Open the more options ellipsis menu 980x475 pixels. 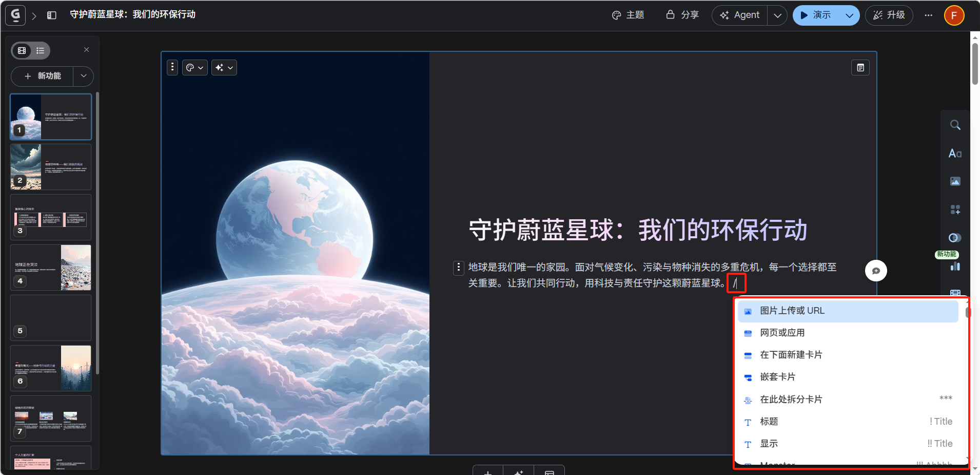click(x=928, y=15)
